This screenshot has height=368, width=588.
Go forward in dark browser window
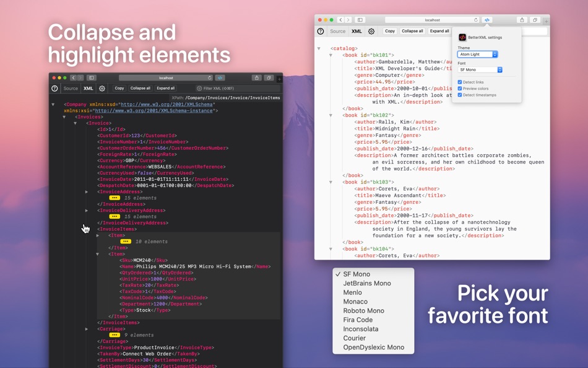point(80,77)
